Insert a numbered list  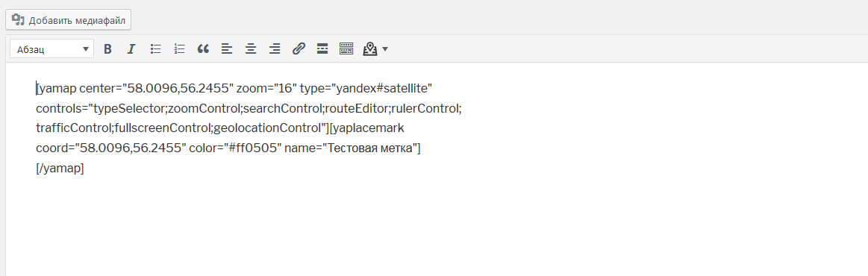[179, 49]
